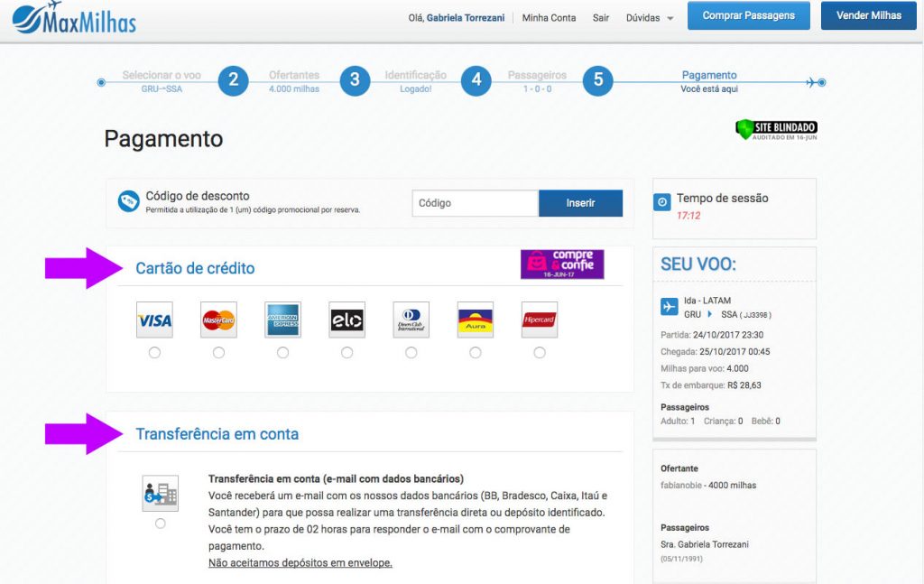Screen dimensions: 924x584
Task: Click the Código discount input field
Action: [x=475, y=203]
